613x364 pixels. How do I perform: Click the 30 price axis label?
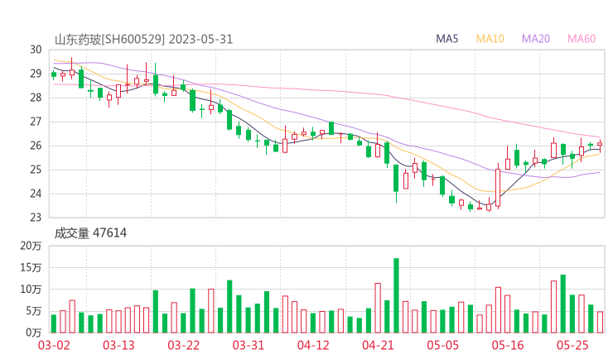click(36, 50)
